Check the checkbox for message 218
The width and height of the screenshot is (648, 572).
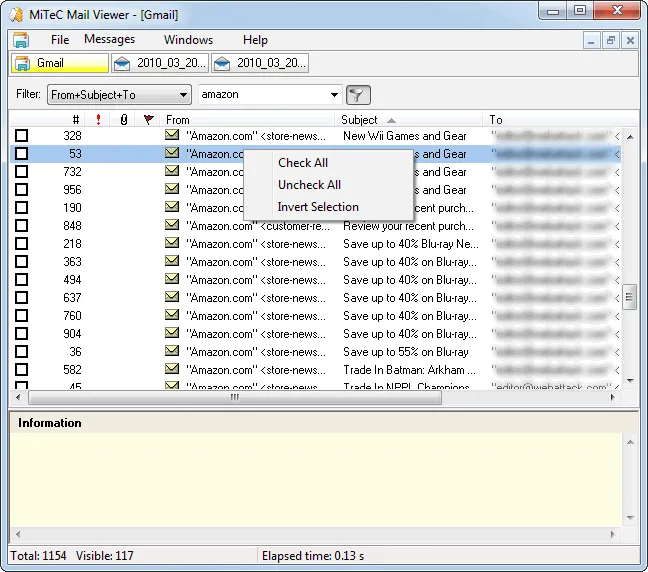click(21, 243)
